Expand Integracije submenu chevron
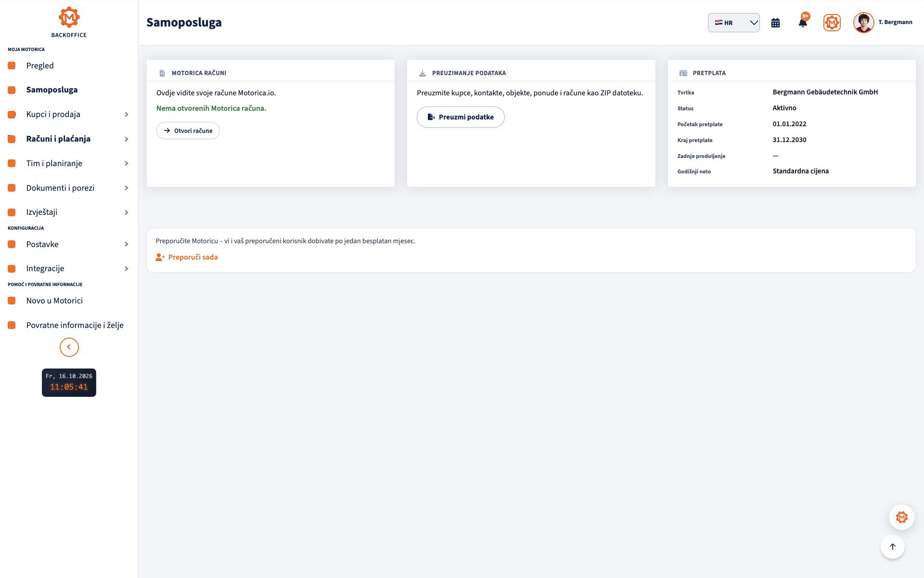The height and width of the screenshot is (578, 924). pyautogui.click(x=127, y=269)
